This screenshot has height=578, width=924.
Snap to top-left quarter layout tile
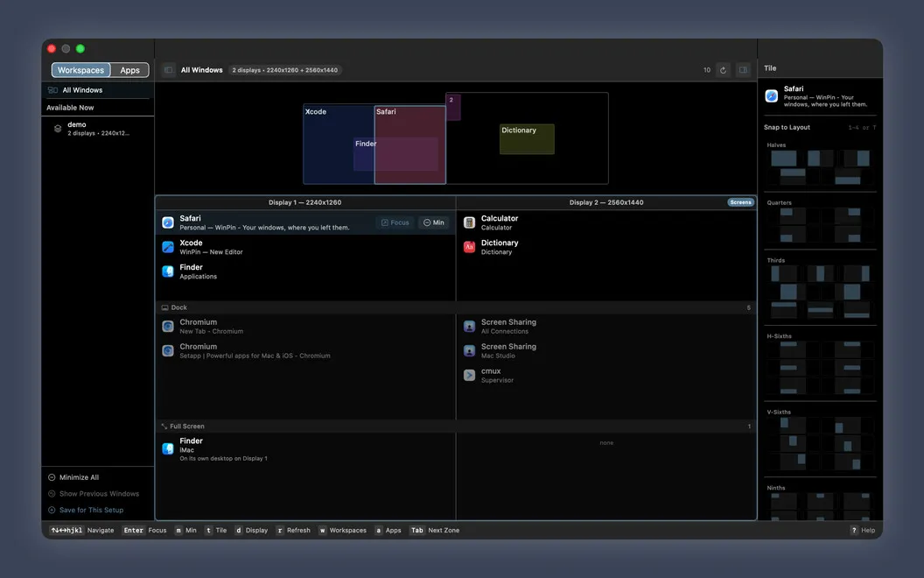click(x=793, y=215)
